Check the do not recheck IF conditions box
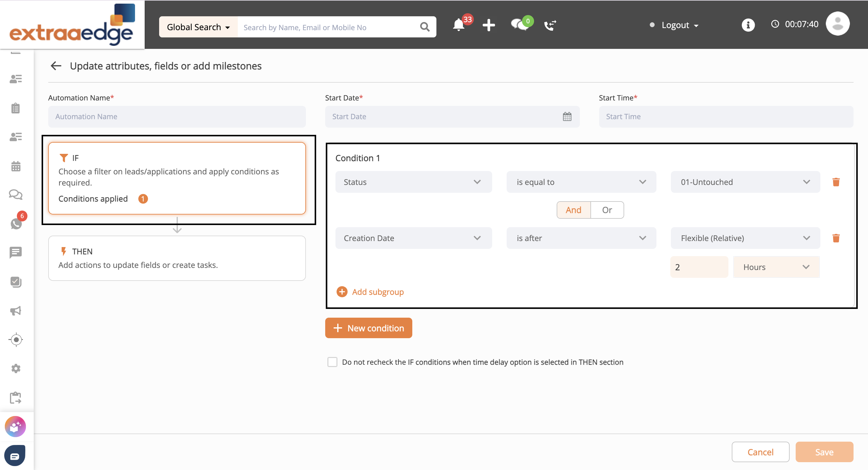Screen dimensions: 868x470 [332, 362]
